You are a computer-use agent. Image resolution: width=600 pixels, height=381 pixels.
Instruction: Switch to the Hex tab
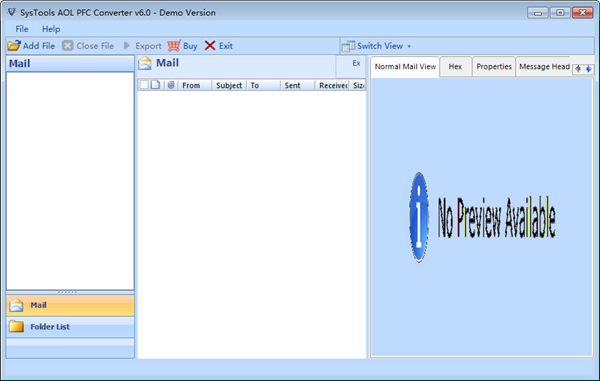[455, 67]
